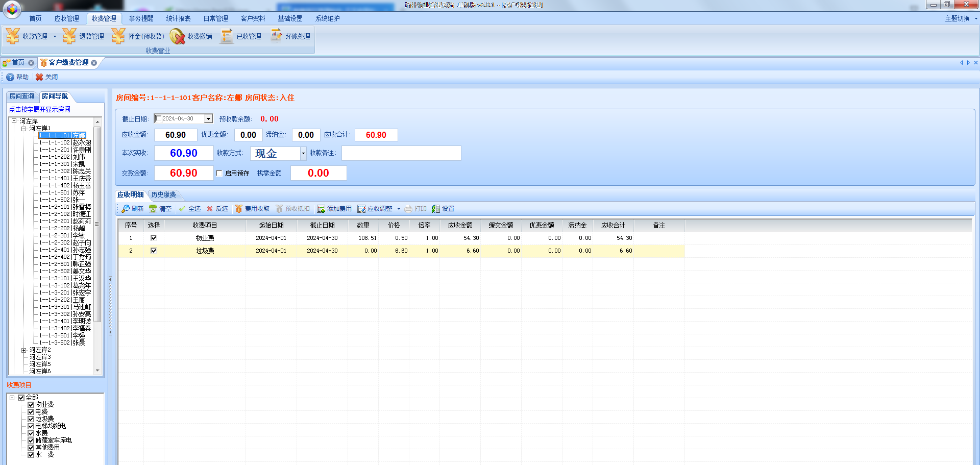980x465 pixels.
Task: Click the 收款备注 input field
Action: click(x=401, y=153)
